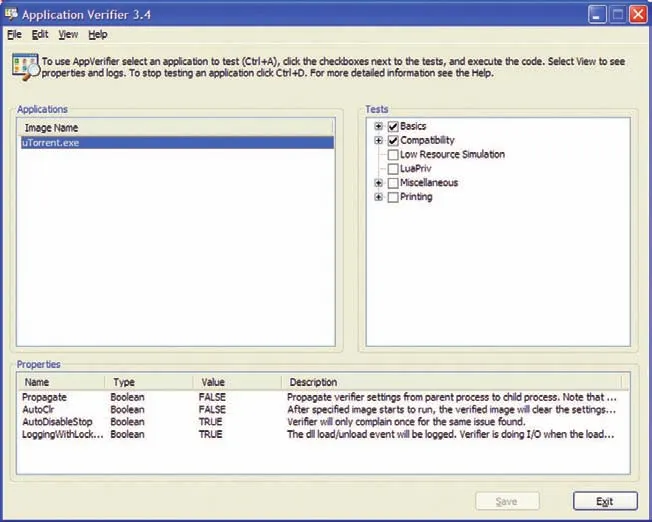
Task: Select uTorrent.exe in Applications list
Action: pyautogui.click(x=177, y=143)
